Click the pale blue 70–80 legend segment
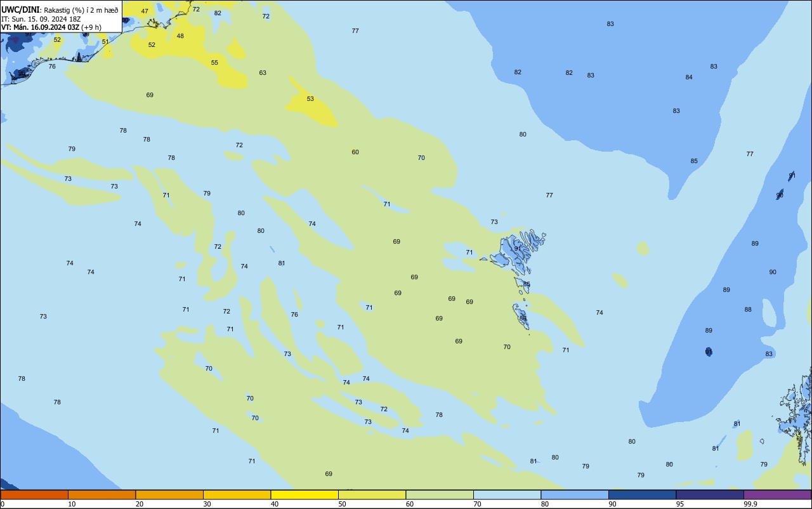Image resolution: width=812 pixels, height=509 pixels. (x=507, y=494)
